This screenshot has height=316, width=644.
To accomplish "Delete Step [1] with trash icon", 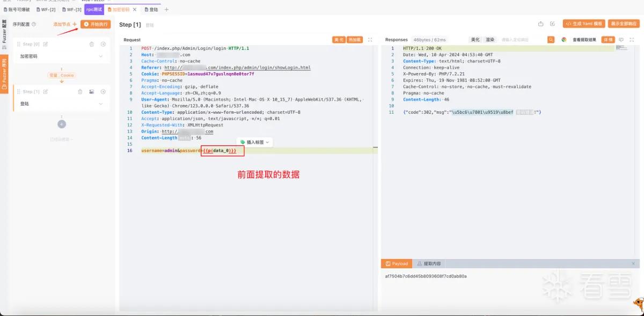I will click(80, 92).
